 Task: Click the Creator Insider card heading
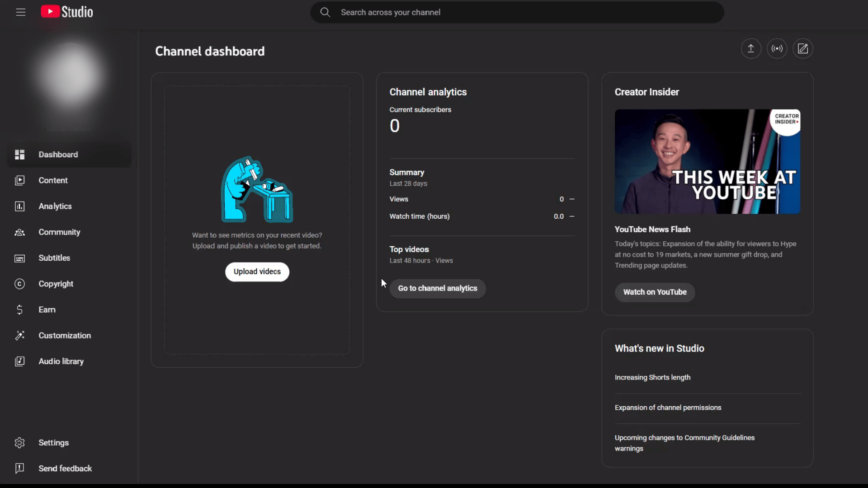coord(646,92)
